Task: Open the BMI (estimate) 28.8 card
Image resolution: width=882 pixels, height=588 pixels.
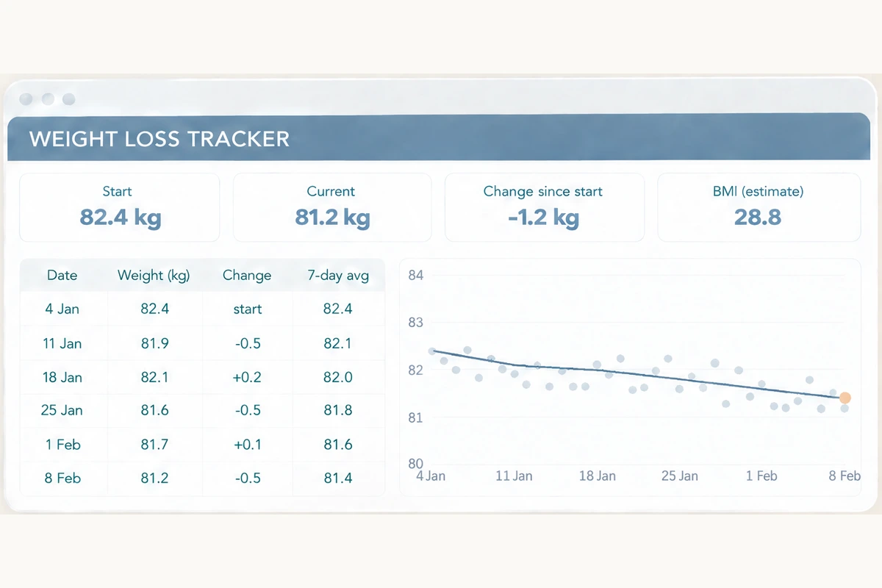Action: [x=759, y=207]
